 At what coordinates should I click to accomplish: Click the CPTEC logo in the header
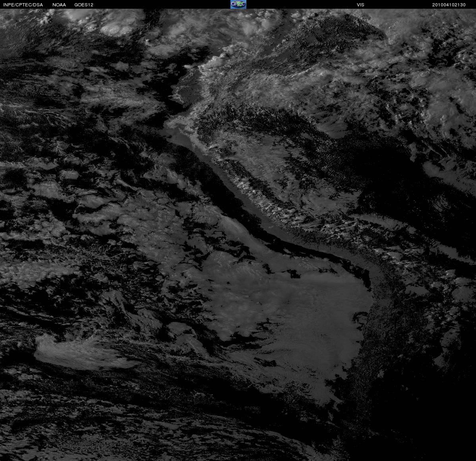pos(238,4)
